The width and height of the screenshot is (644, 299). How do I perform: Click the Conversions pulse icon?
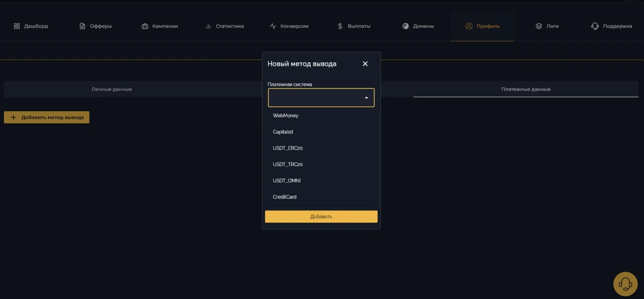[x=273, y=26]
